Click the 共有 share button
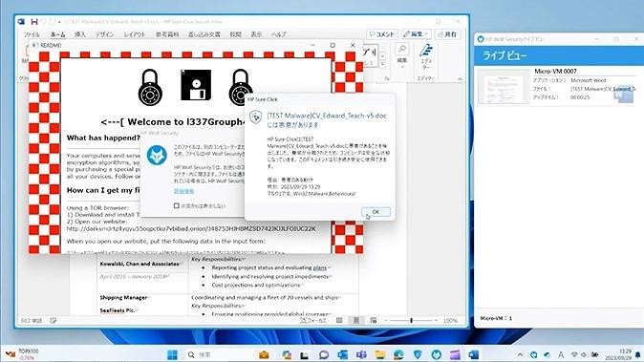Screen dimensions: 644x362 [447, 34]
